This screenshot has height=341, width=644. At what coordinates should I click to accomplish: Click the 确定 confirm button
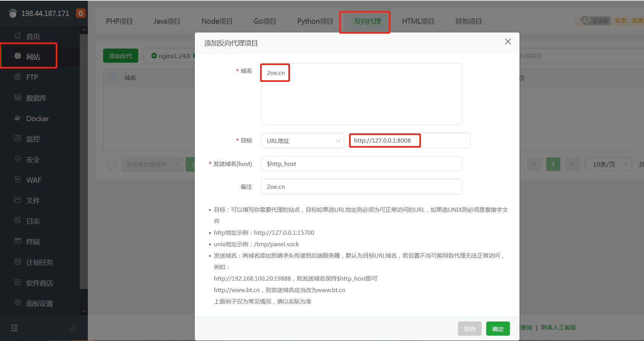(x=498, y=329)
